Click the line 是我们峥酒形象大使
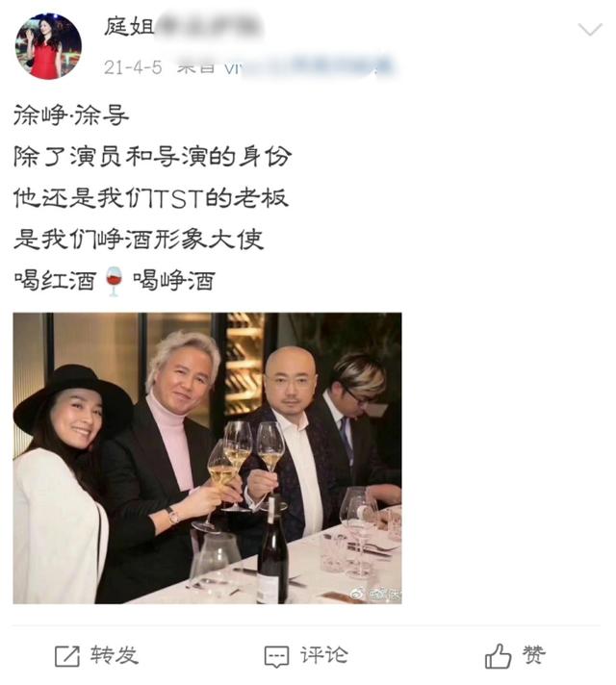 pos(139,239)
